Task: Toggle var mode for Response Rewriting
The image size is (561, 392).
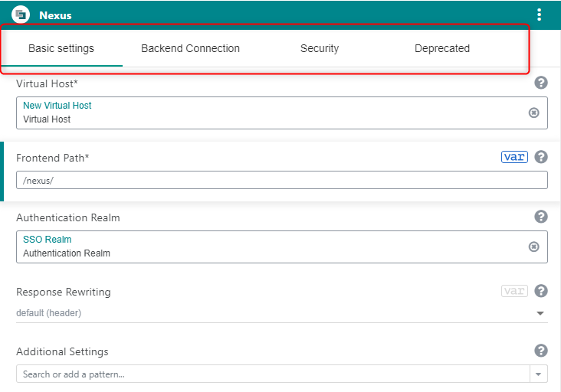Action: tap(514, 291)
